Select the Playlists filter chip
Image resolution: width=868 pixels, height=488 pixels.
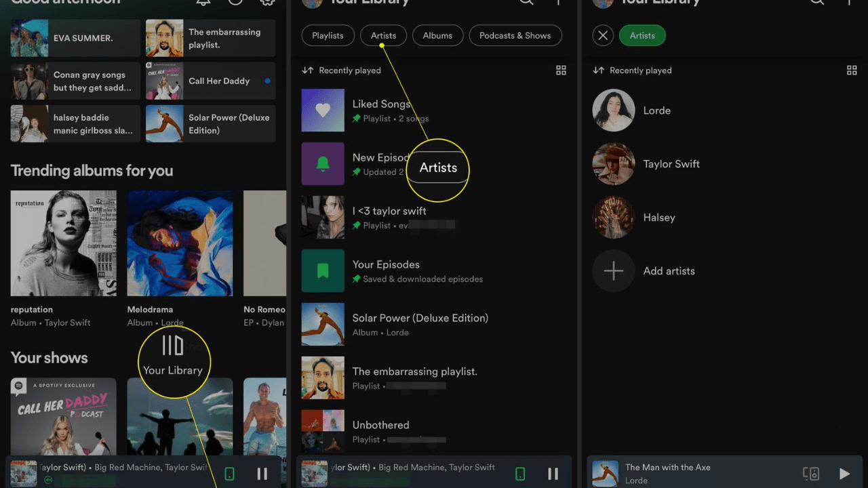coord(328,36)
